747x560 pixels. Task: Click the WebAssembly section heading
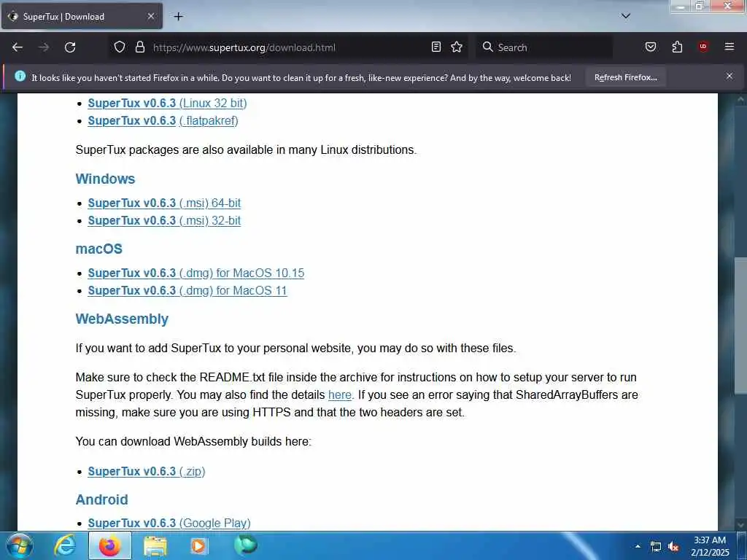tap(122, 319)
